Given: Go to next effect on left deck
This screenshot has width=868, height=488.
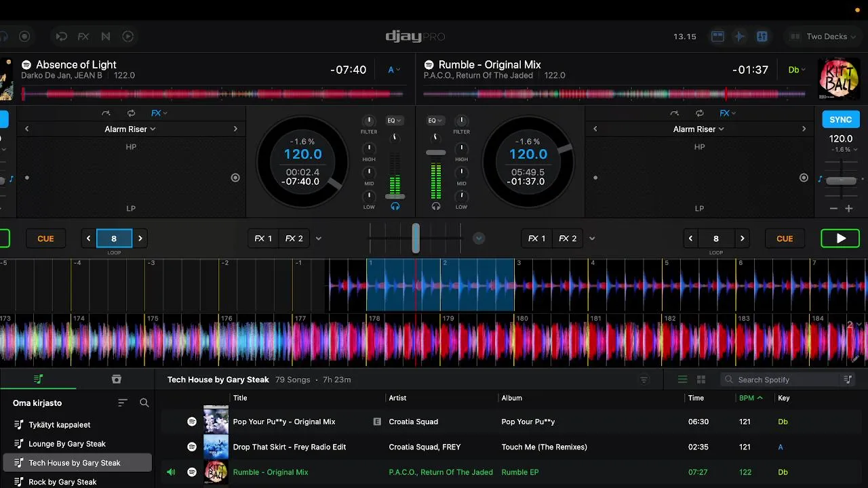Looking at the screenshot, I should click(235, 129).
